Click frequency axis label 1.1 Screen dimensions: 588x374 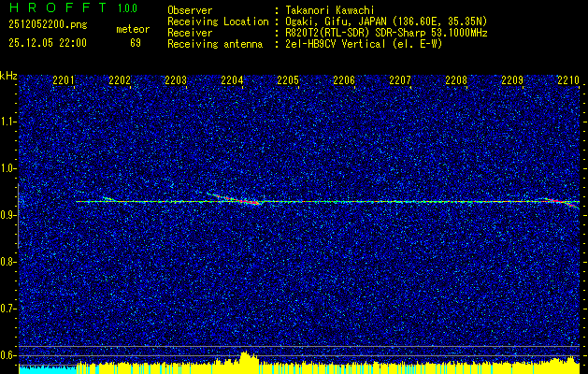coord(7,122)
